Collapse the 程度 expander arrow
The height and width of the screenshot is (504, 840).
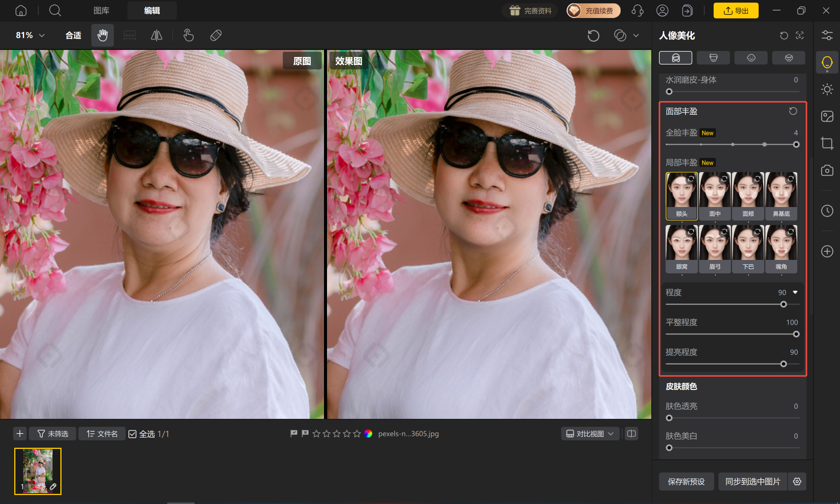pos(795,292)
